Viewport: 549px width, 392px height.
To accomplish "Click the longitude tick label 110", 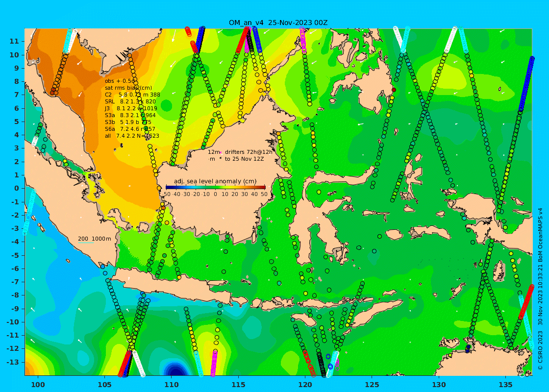I will (172, 385).
